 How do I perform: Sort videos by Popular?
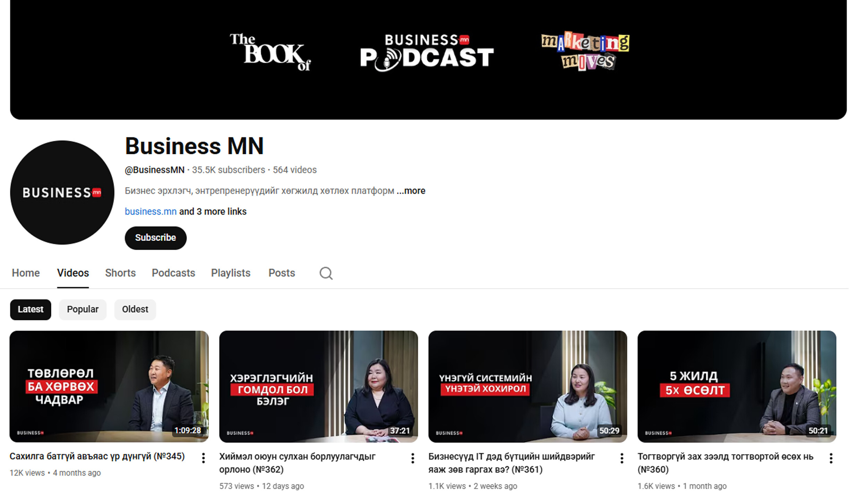tap(83, 309)
